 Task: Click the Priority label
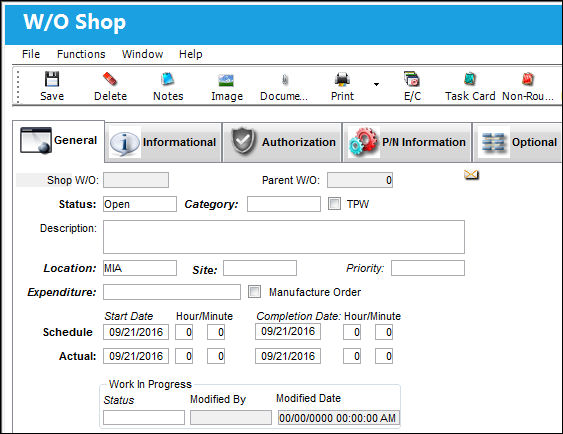tap(365, 268)
